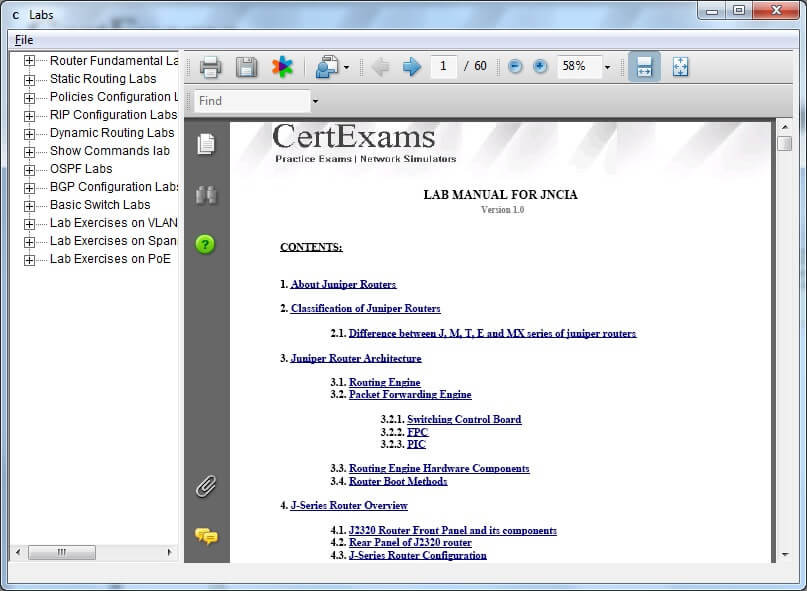Save a copy of the PDF
Viewport: 807px width, 591px height.
pos(246,67)
